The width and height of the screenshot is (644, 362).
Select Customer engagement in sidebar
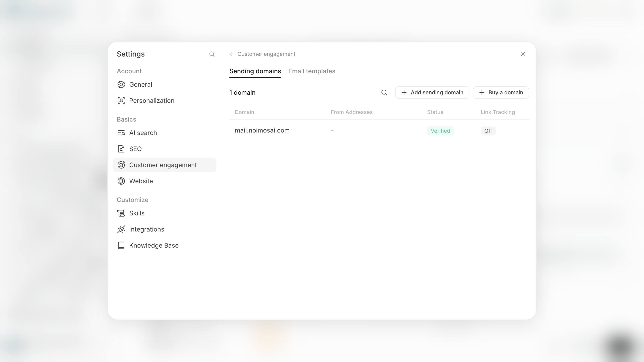coord(165,165)
